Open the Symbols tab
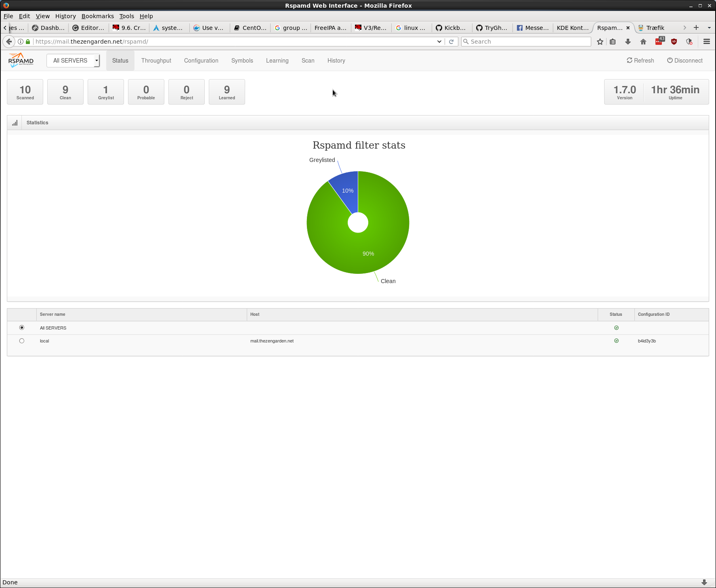Viewport: 716px width, 588px height. pyautogui.click(x=242, y=61)
